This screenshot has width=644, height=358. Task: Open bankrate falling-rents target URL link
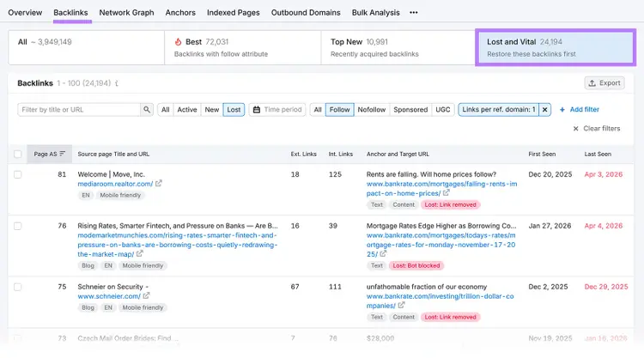(441, 188)
